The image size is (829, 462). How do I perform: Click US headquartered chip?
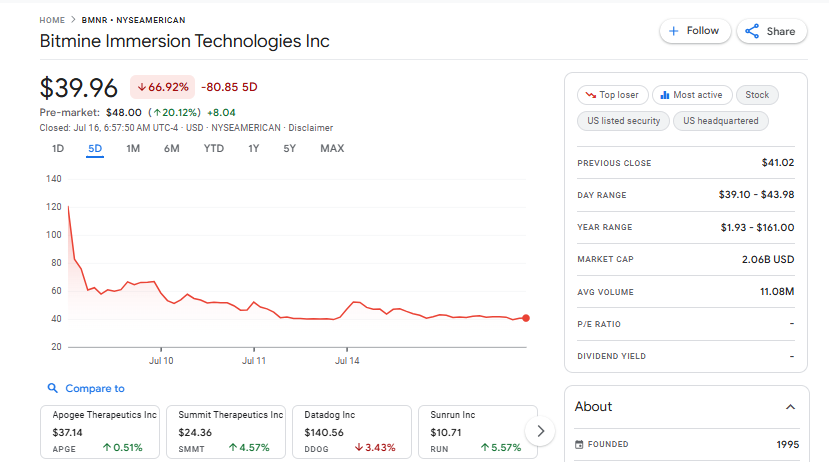click(x=721, y=121)
